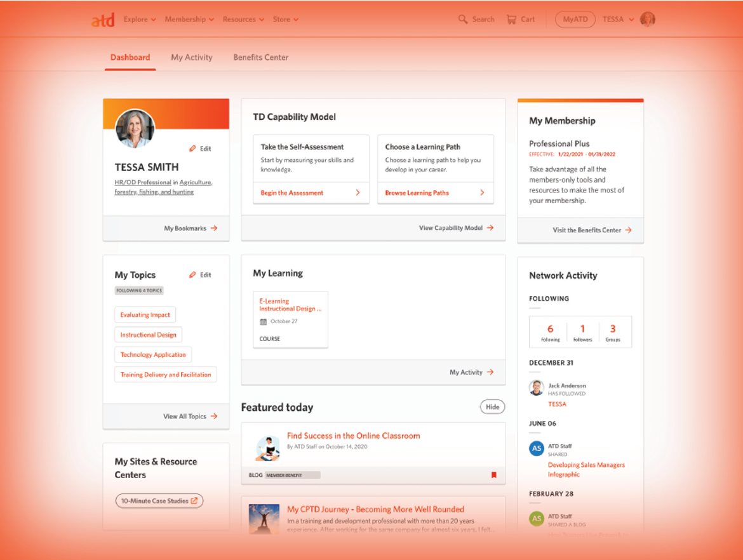Screen dimensions: 743x560
Task: Hide the Featured today section
Action: (493, 407)
